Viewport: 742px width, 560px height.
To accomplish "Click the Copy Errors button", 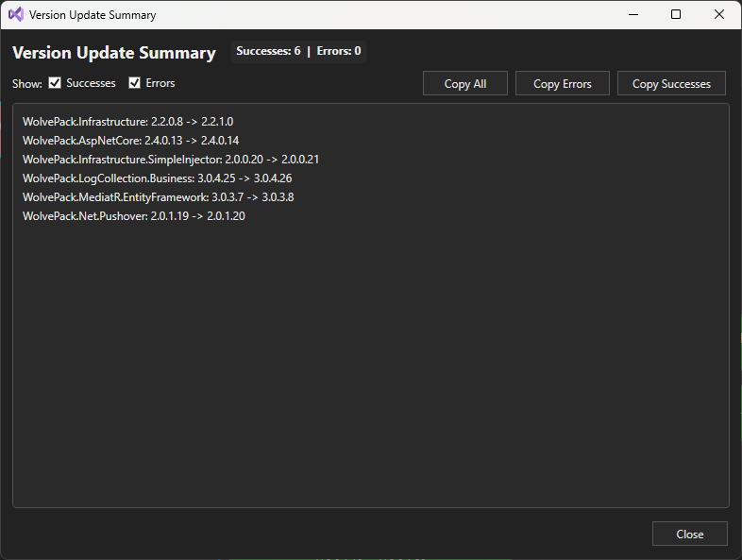I will 562,84.
